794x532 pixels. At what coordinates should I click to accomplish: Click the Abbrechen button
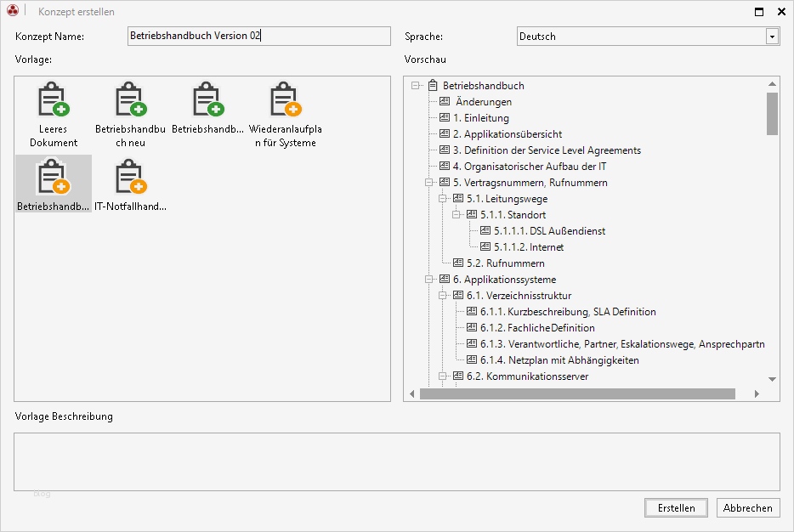click(748, 507)
